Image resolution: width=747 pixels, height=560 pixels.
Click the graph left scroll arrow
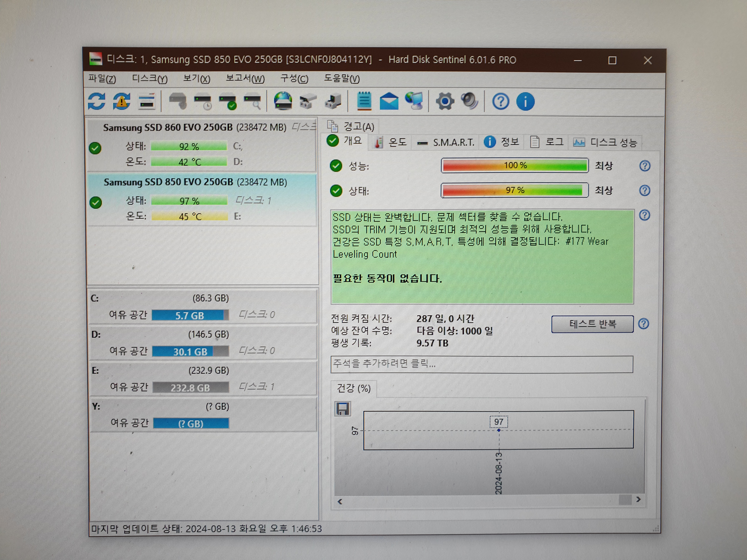tap(340, 502)
